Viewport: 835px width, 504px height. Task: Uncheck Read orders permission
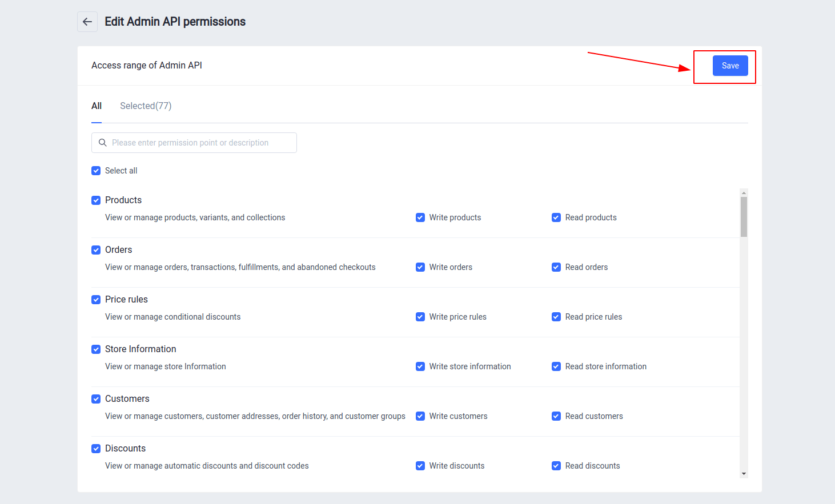coord(556,267)
